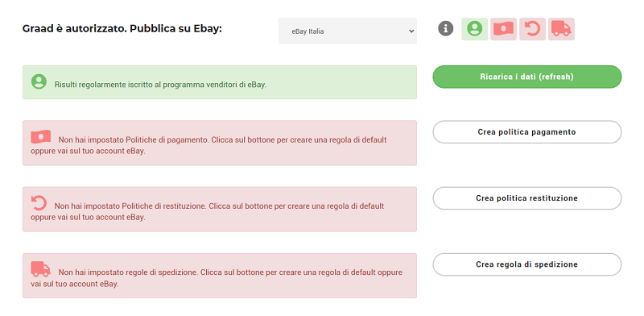The width and height of the screenshot is (644, 316).
Task: Click Ricarica i dati (refresh) button
Action: [x=527, y=77]
